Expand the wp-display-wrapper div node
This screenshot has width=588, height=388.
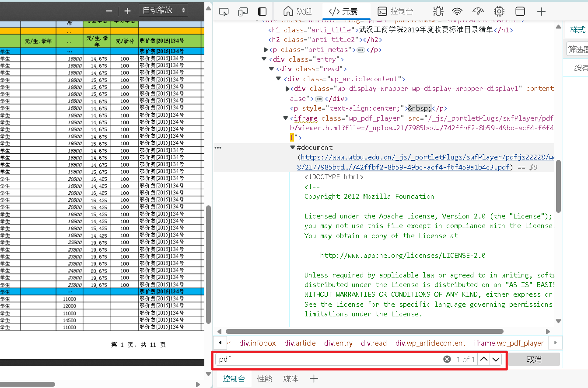[x=287, y=89]
